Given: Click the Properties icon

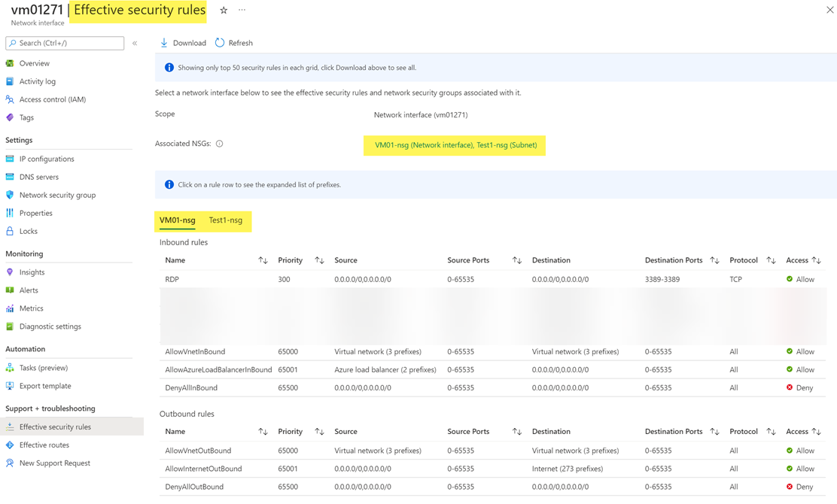Looking at the screenshot, I should click(x=10, y=213).
